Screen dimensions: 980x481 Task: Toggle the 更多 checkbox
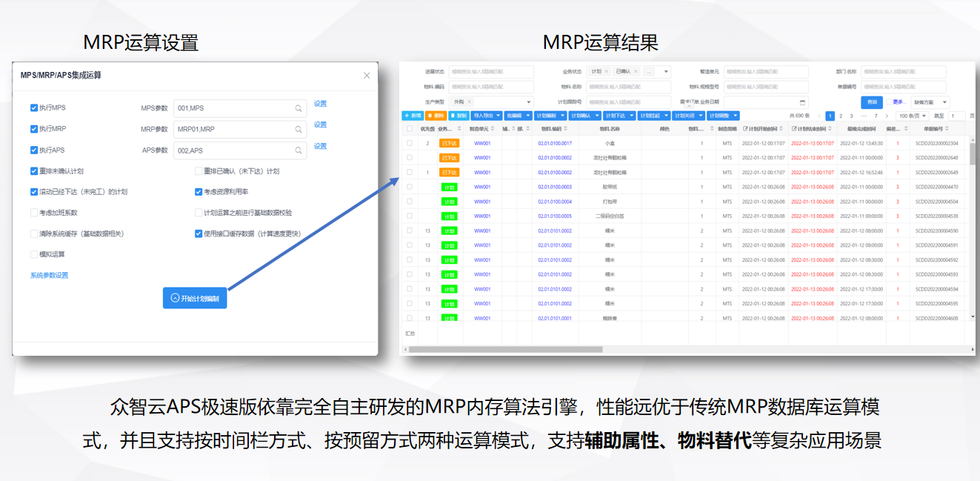pos(889,102)
